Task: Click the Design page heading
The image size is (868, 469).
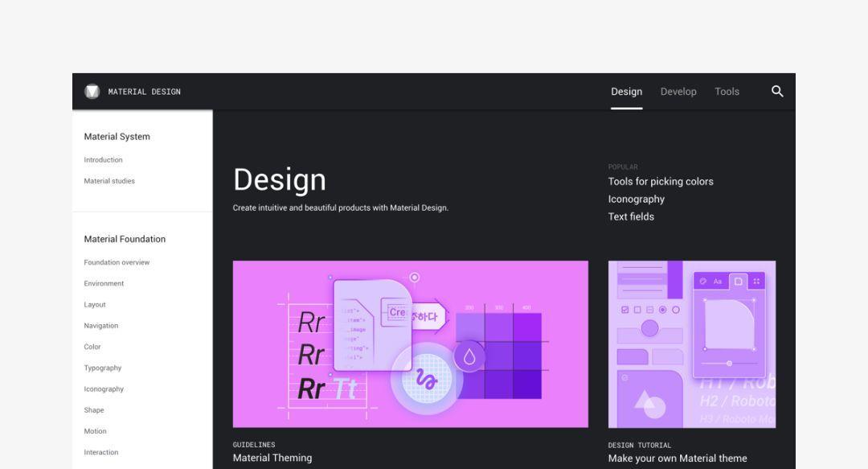Action: click(280, 179)
